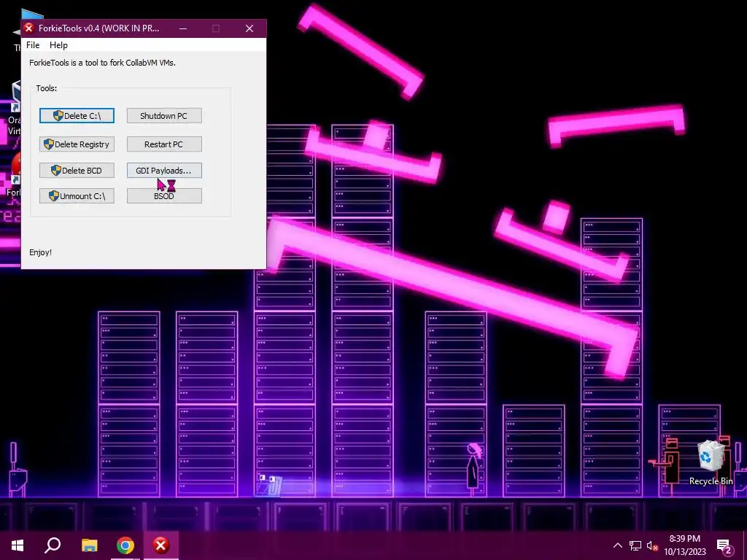Screen dimensions: 747x560
Task: Trigger the BSOD button
Action: 164,195
